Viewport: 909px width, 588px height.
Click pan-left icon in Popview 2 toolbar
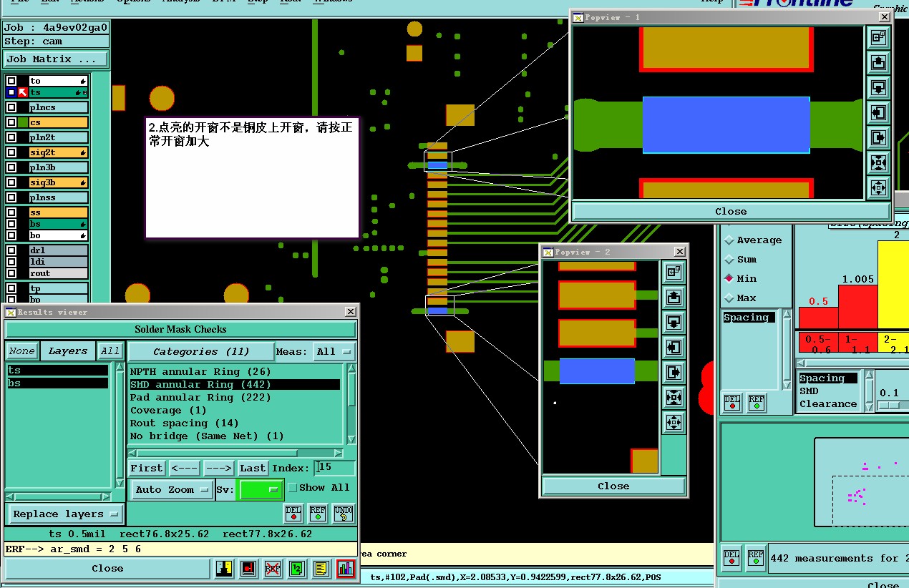click(x=673, y=347)
